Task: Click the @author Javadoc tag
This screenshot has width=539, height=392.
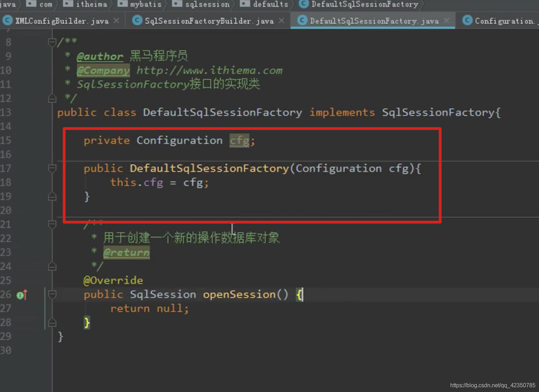Action: [x=100, y=56]
